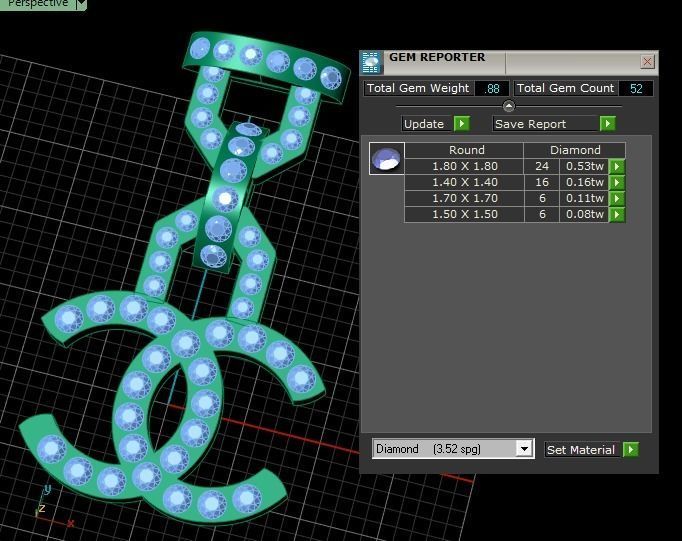This screenshot has width=682, height=541.
Task: Click the 0.16tw weight cell
Action: (x=584, y=182)
